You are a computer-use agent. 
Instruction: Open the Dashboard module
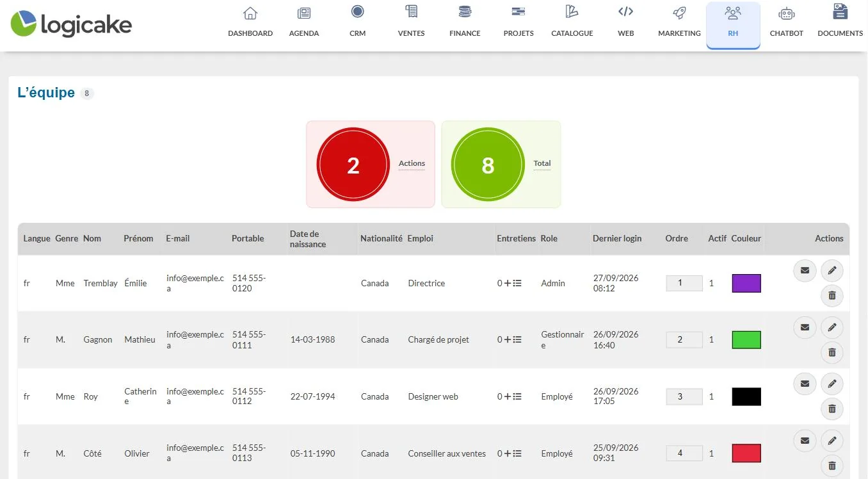click(x=250, y=22)
